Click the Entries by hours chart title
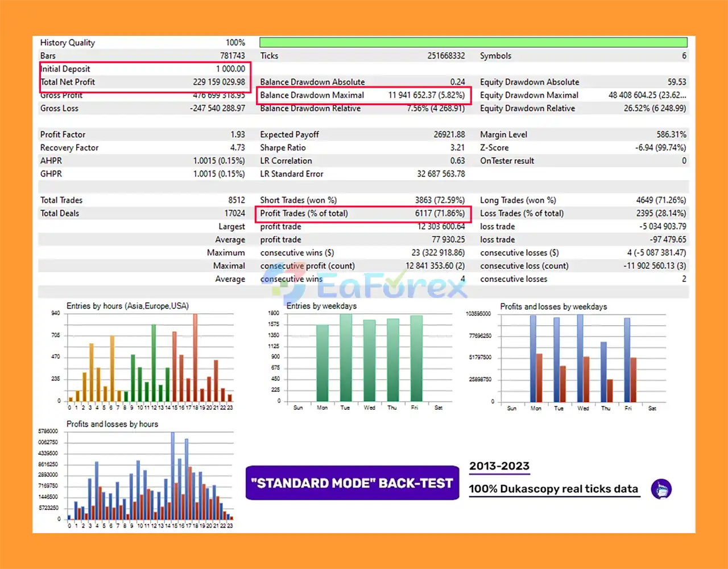 (127, 306)
